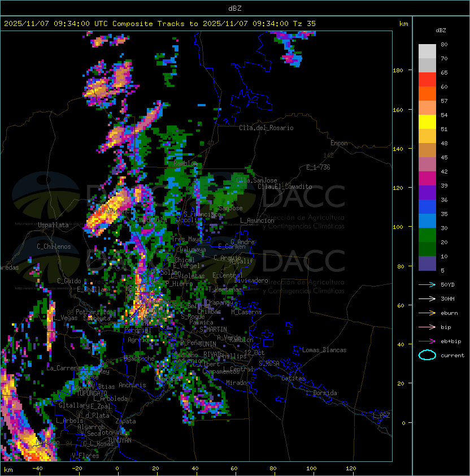Click the 'M_Caseros' map label
Image resolution: width=470 pixels, height=476 pixels.
246,312
